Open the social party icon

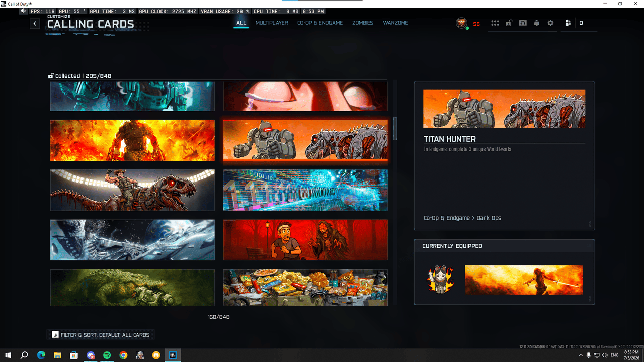[x=568, y=23]
